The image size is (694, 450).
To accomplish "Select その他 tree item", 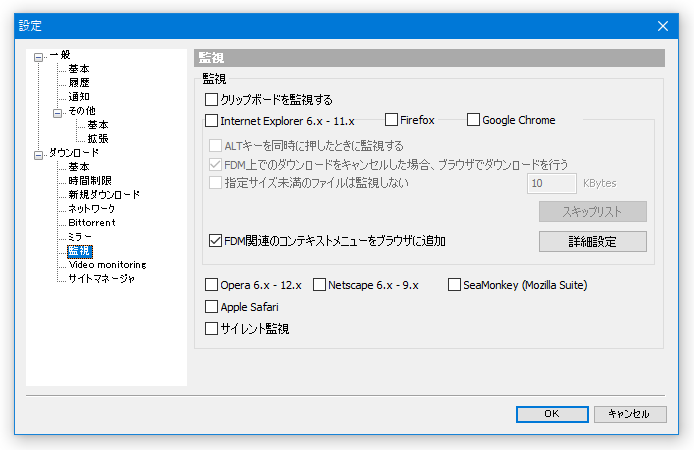I will 82,111.
